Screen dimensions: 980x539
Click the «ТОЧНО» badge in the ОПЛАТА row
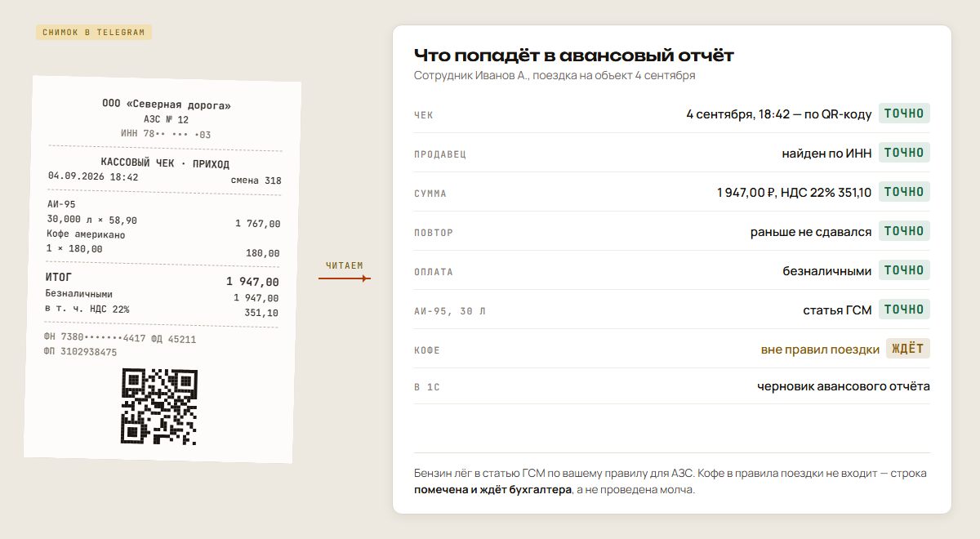pyautogui.click(x=904, y=270)
